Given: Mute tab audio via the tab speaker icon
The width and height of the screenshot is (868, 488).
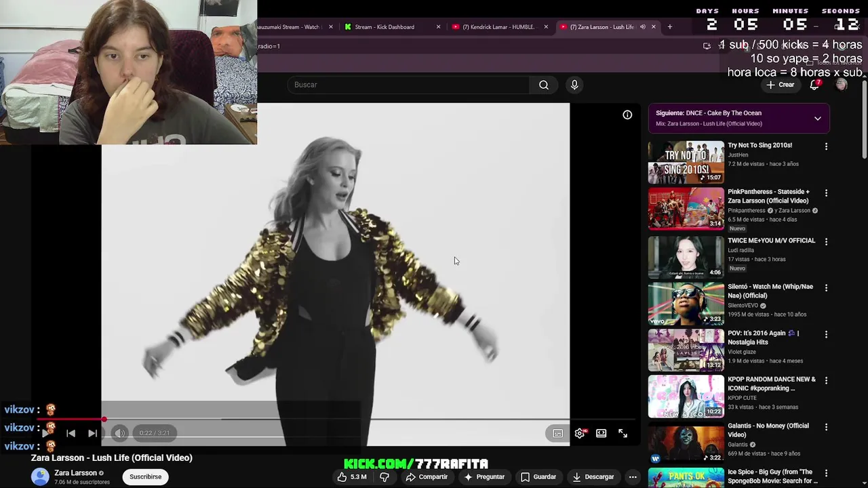Looking at the screenshot, I should [642, 27].
